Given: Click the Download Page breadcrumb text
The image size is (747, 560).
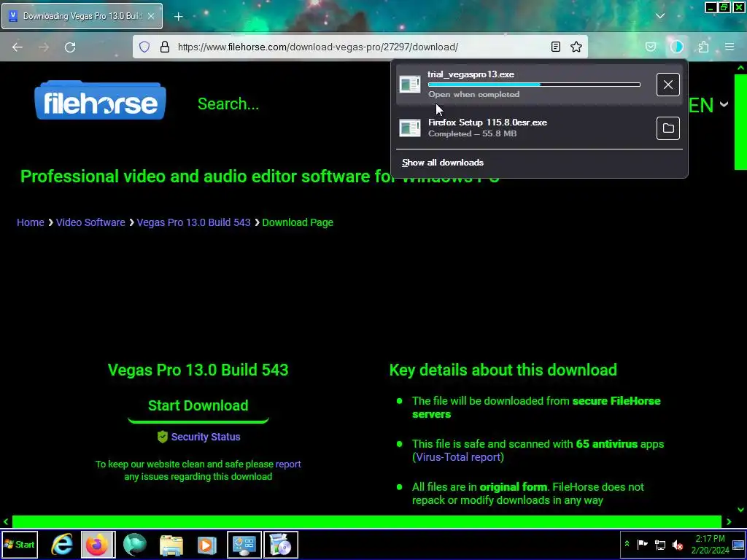Looking at the screenshot, I should tap(298, 222).
